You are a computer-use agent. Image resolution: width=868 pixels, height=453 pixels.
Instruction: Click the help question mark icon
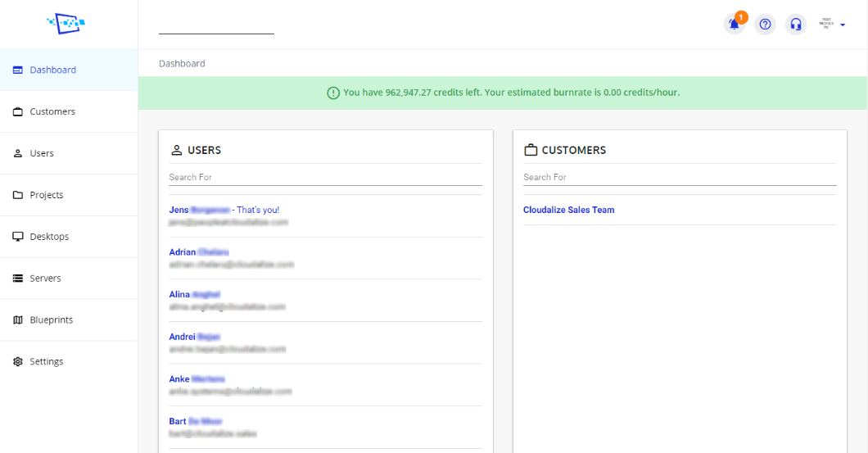(765, 25)
